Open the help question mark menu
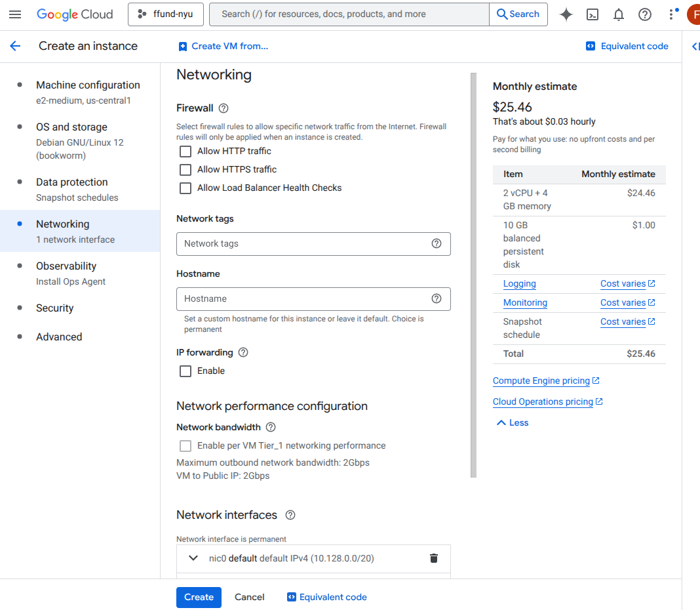Screen dimensions: 700x610 point(645,14)
